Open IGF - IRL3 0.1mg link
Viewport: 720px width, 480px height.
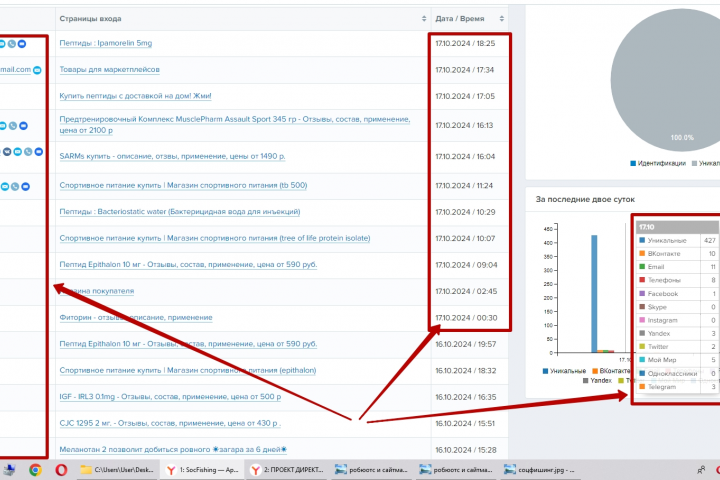coord(170,397)
